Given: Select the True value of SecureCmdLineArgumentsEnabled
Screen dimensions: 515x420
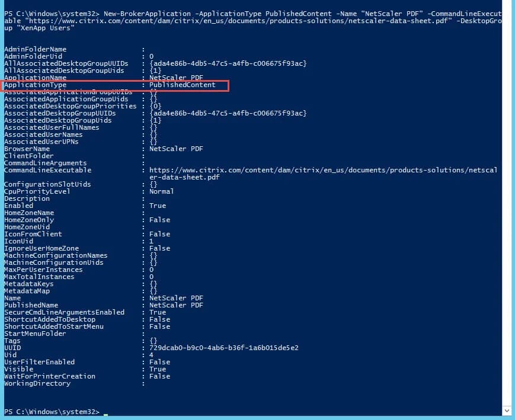Looking at the screenshot, I should click(x=158, y=312).
